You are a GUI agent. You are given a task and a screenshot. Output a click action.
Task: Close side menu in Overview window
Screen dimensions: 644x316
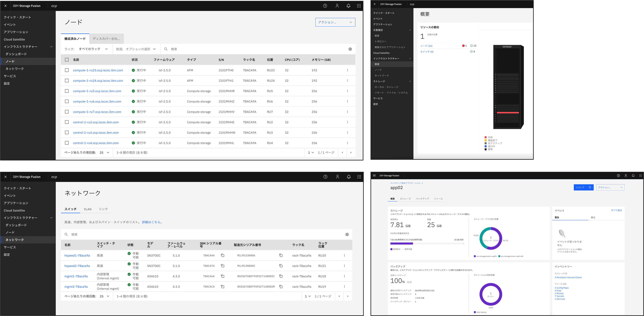pyautogui.click(x=374, y=4)
